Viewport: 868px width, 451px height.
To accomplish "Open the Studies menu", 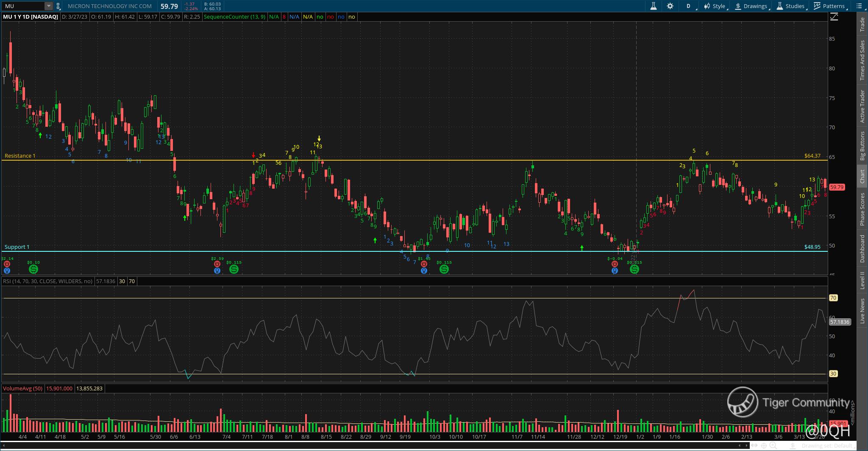I will (791, 6).
